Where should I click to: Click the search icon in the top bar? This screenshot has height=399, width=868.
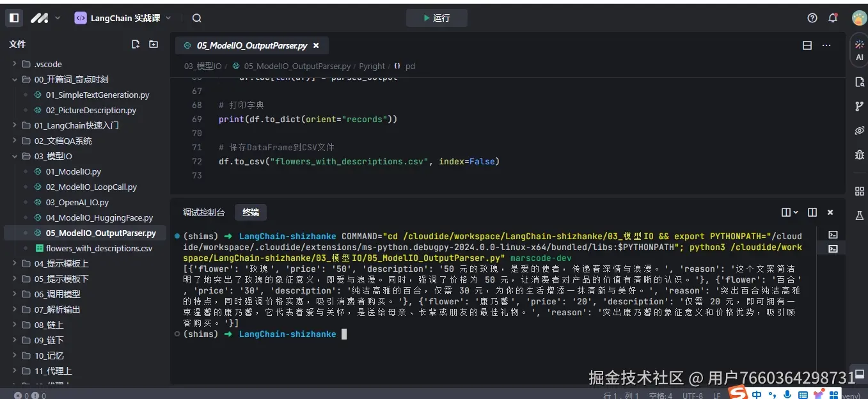pos(196,18)
